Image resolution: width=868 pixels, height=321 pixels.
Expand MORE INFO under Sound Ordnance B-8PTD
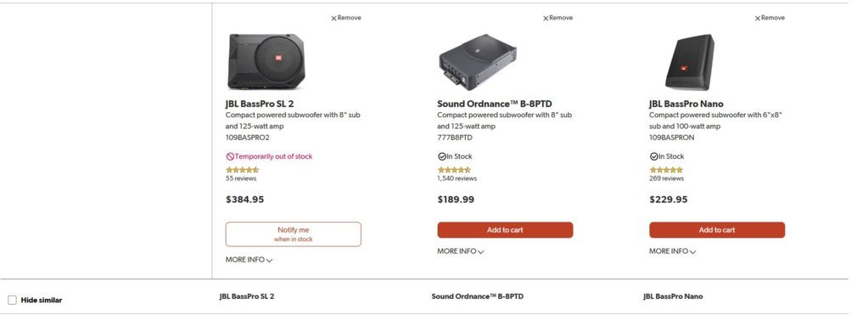[x=461, y=251]
